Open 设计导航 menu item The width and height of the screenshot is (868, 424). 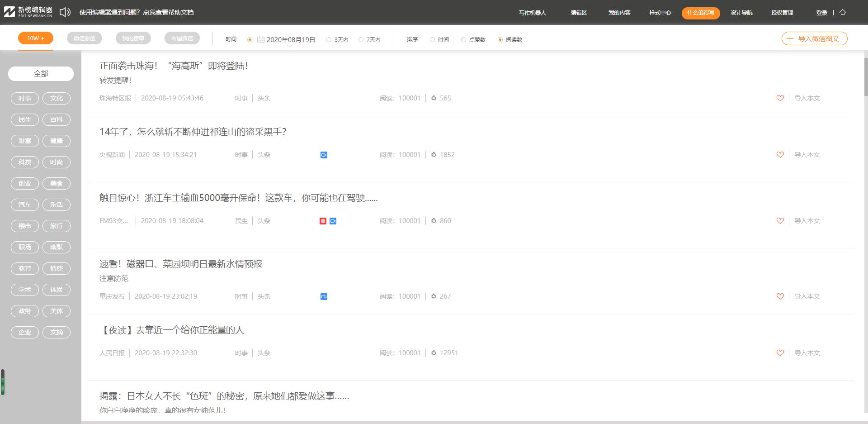tap(741, 13)
